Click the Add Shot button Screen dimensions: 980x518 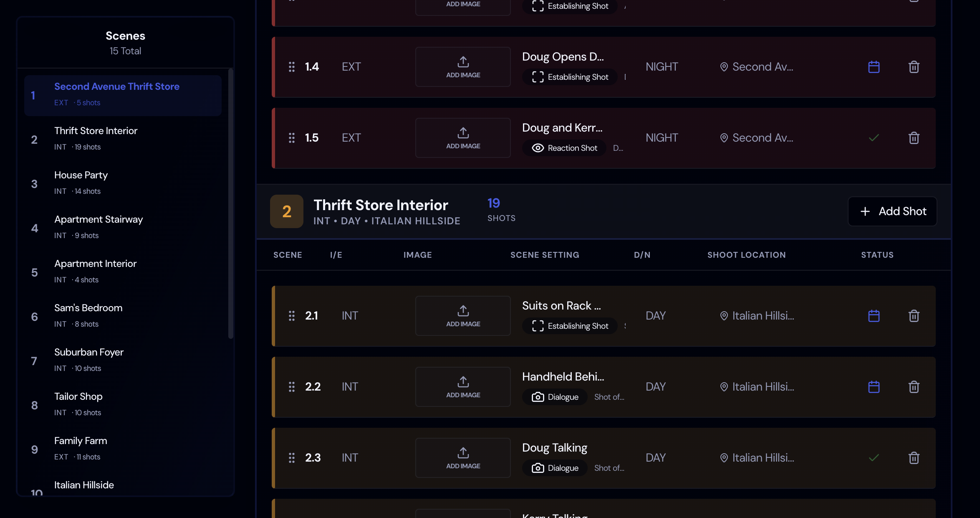pyautogui.click(x=892, y=211)
